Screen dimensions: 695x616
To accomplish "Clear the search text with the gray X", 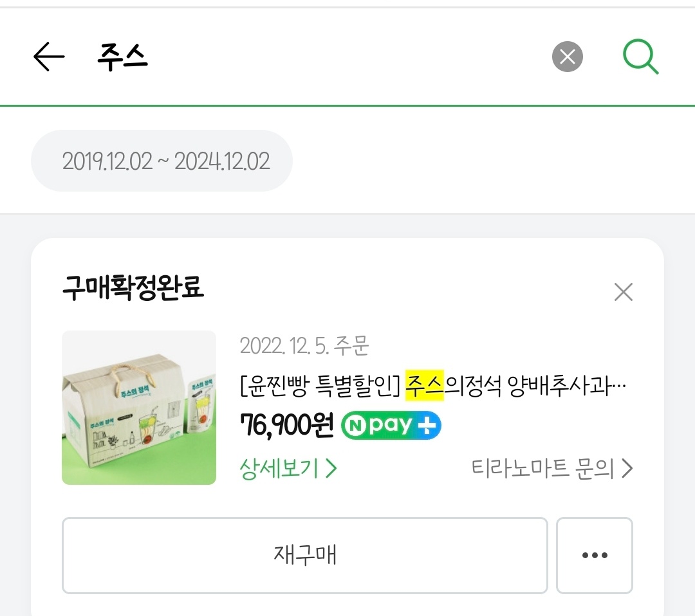I will click(567, 57).
